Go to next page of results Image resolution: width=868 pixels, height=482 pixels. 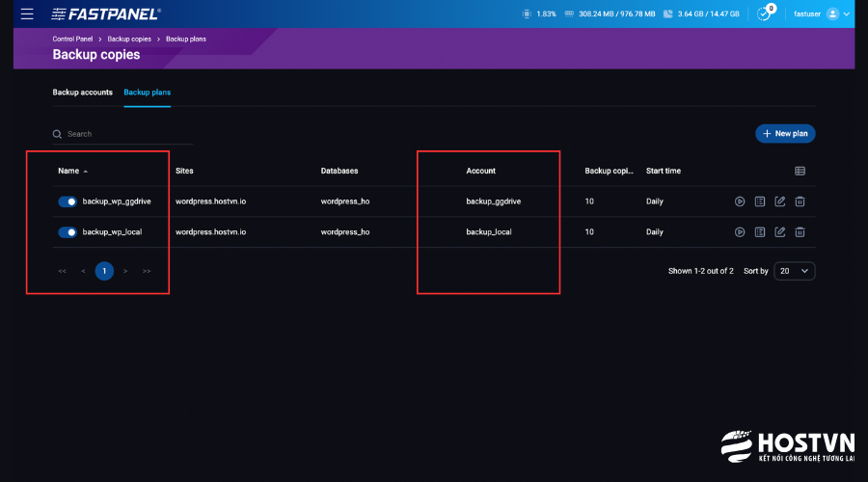(x=125, y=271)
